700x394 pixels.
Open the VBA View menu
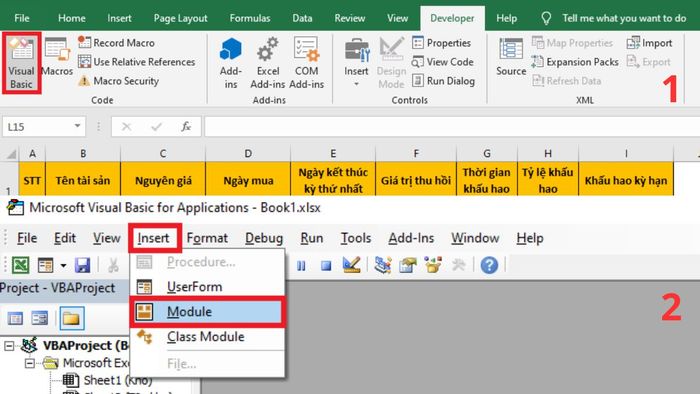click(106, 238)
